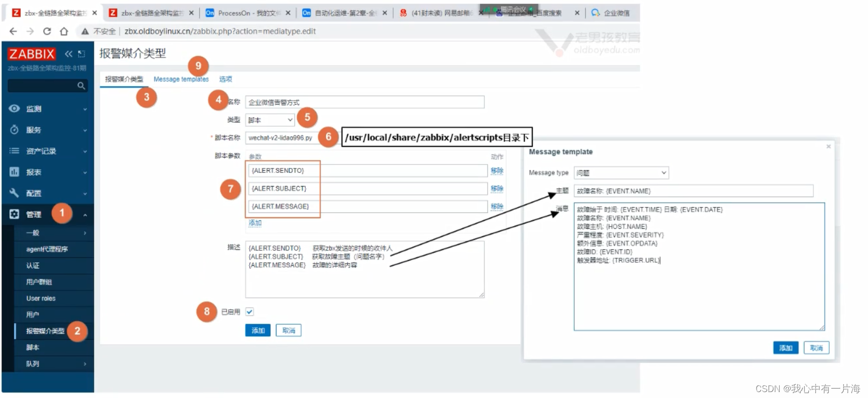The width and height of the screenshot is (868, 398).
Task: Go back in browser history
Action: pos(13,31)
